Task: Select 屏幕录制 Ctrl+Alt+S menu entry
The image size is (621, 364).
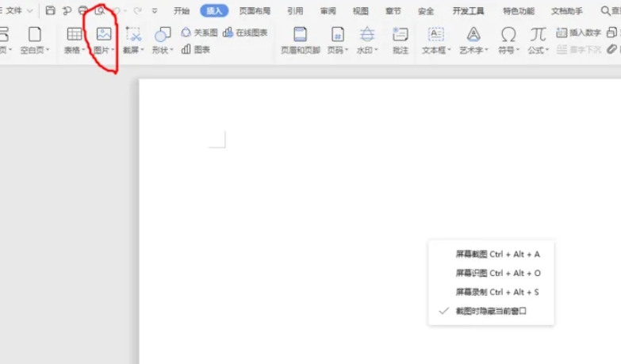Action: click(x=497, y=292)
